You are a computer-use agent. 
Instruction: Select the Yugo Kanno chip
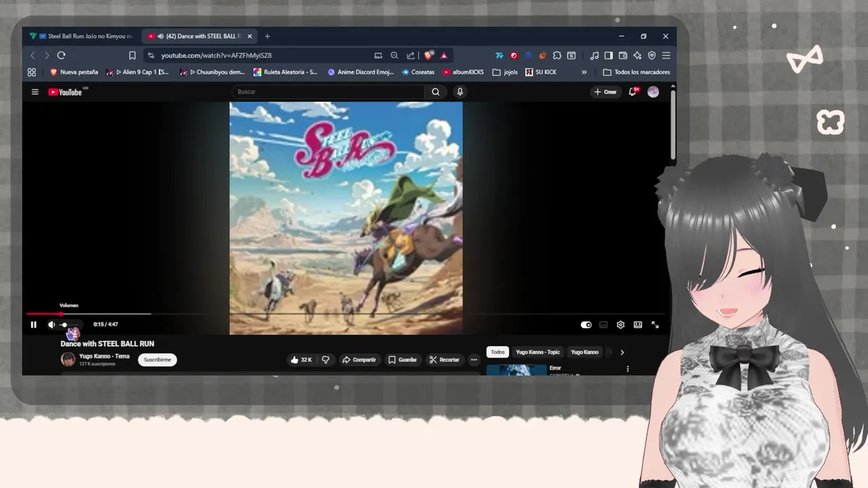[x=585, y=352]
